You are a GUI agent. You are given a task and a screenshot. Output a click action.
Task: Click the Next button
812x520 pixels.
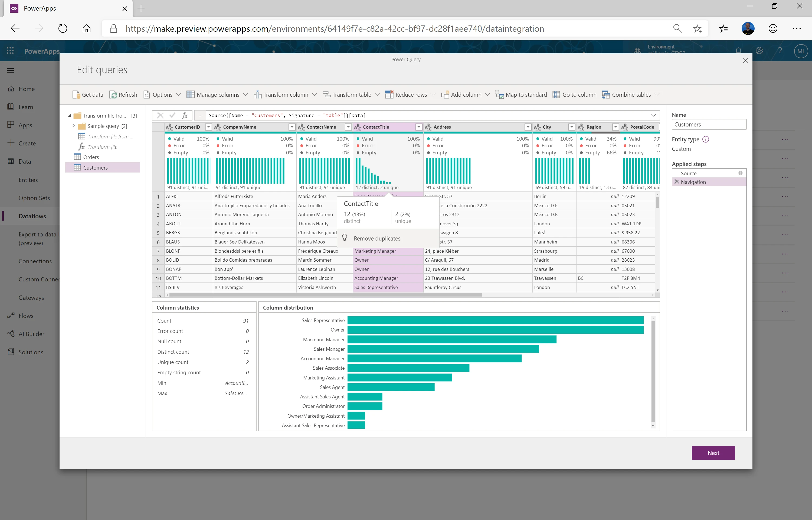713,453
